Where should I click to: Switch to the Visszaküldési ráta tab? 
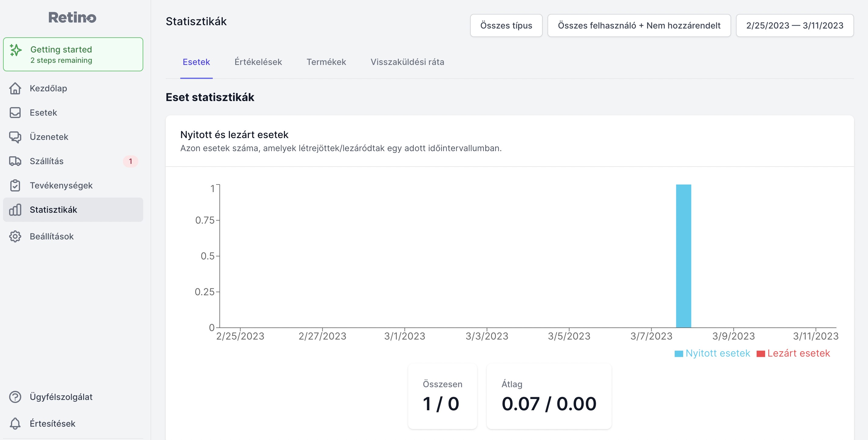tap(407, 62)
